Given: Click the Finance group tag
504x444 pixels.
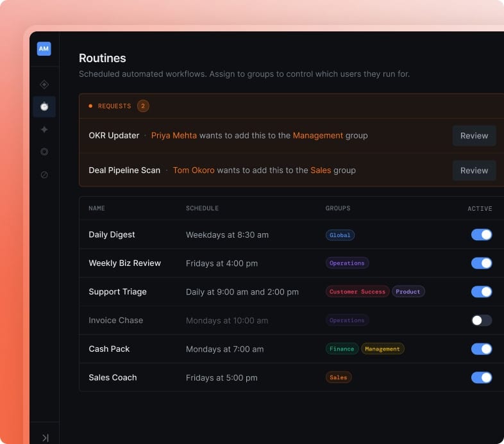Looking at the screenshot, I should [x=342, y=349].
